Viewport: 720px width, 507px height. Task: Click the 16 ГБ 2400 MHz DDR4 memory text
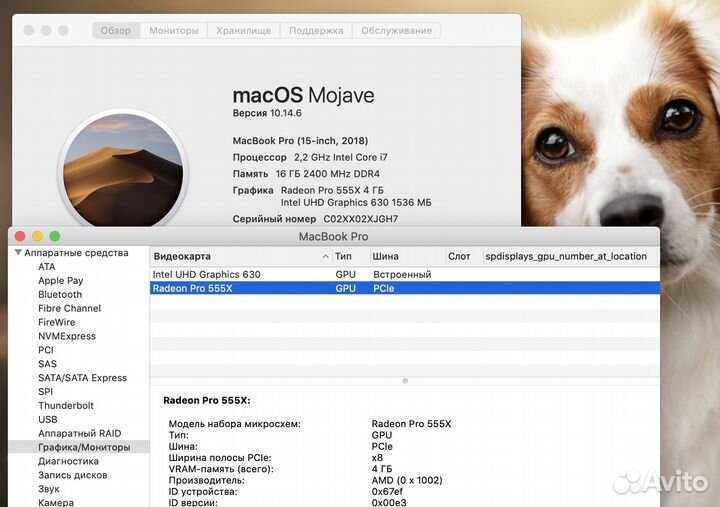(327, 174)
